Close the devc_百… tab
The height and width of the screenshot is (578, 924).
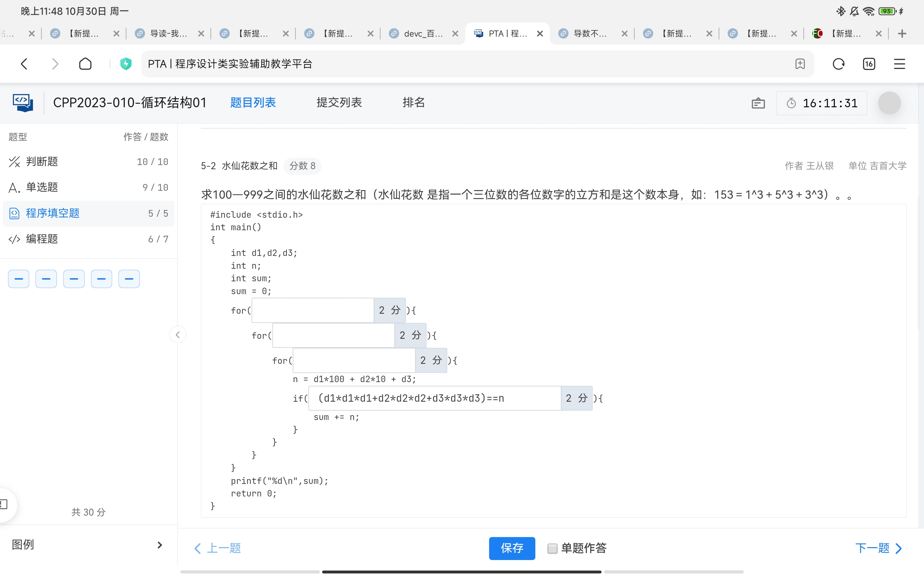tap(455, 34)
